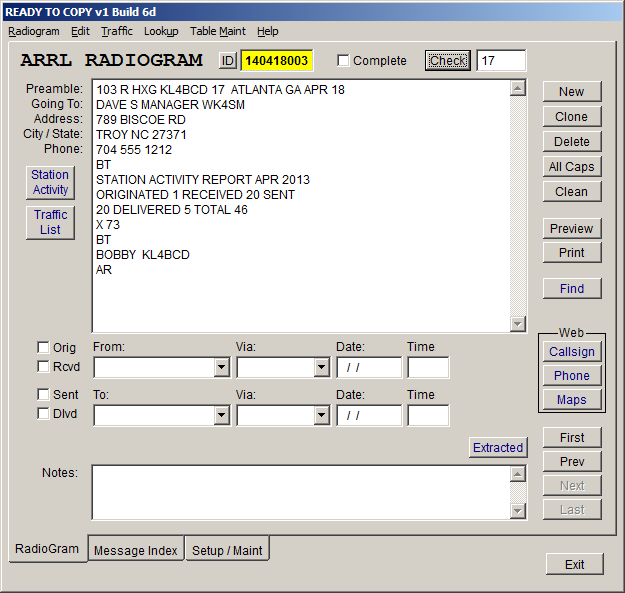Click the Extracted button
Image resolution: width=625 pixels, height=593 pixels.
pyautogui.click(x=498, y=448)
